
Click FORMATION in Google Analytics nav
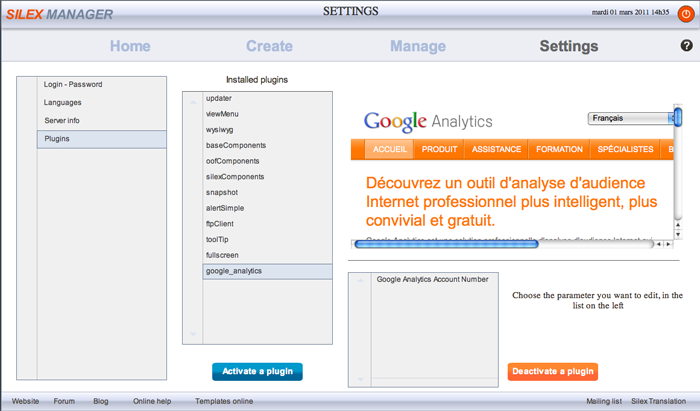coord(559,149)
